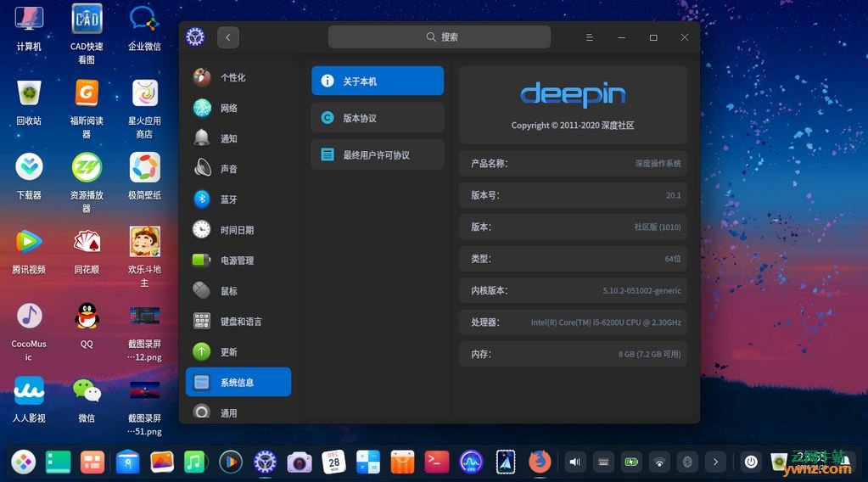
Task: Open the orange app store bag in dock
Action: [402, 462]
